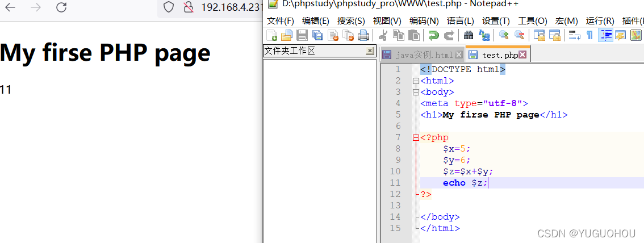Click the My firse PHP page browser heading

[105, 53]
